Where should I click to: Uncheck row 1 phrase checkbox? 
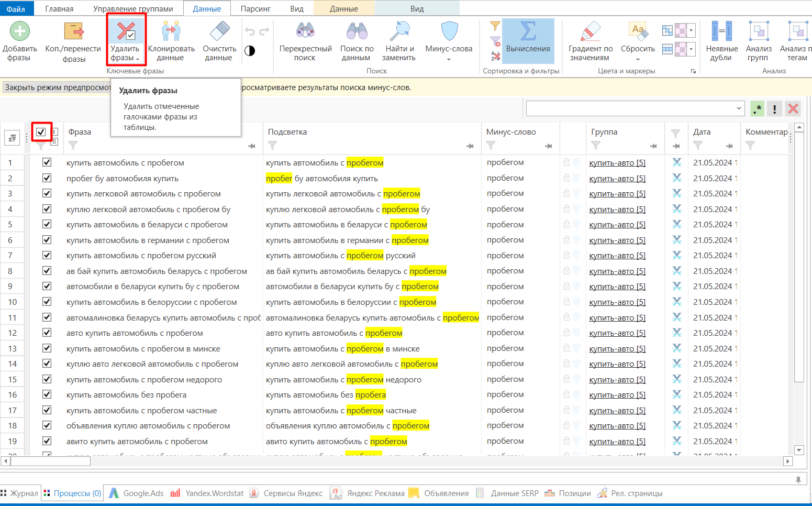coord(47,162)
